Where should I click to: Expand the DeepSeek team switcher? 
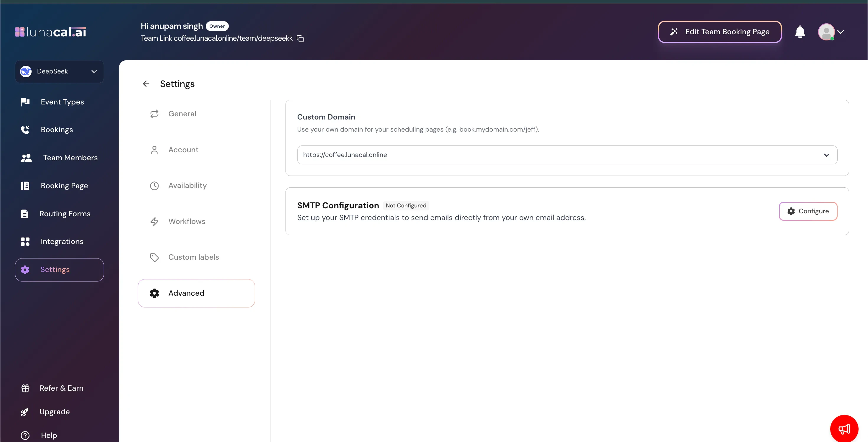point(59,71)
